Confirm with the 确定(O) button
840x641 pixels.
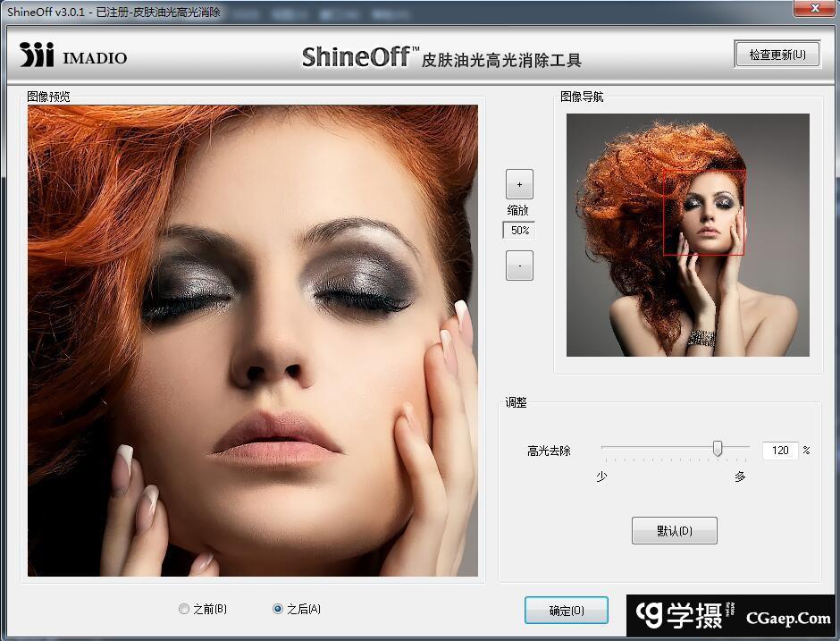click(566, 611)
